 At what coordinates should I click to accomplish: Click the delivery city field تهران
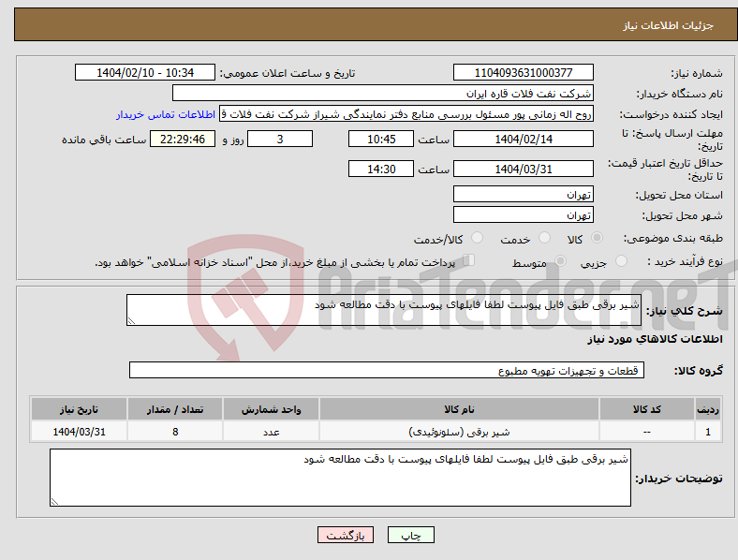(x=523, y=214)
